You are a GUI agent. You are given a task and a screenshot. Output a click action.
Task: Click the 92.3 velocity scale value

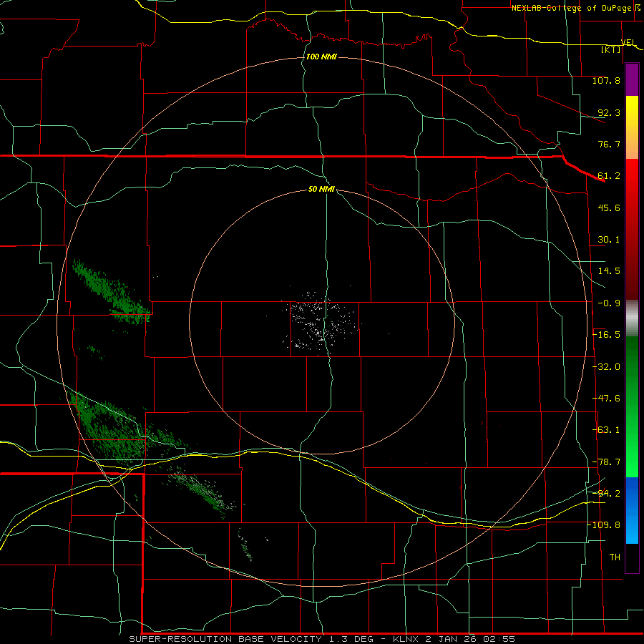609,112
